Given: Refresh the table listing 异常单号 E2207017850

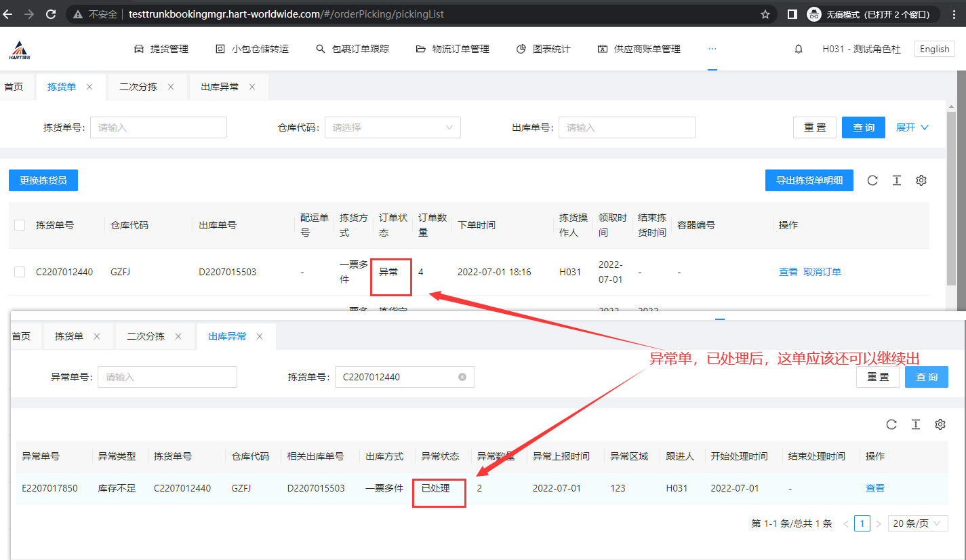Looking at the screenshot, I should click(891, 424).
